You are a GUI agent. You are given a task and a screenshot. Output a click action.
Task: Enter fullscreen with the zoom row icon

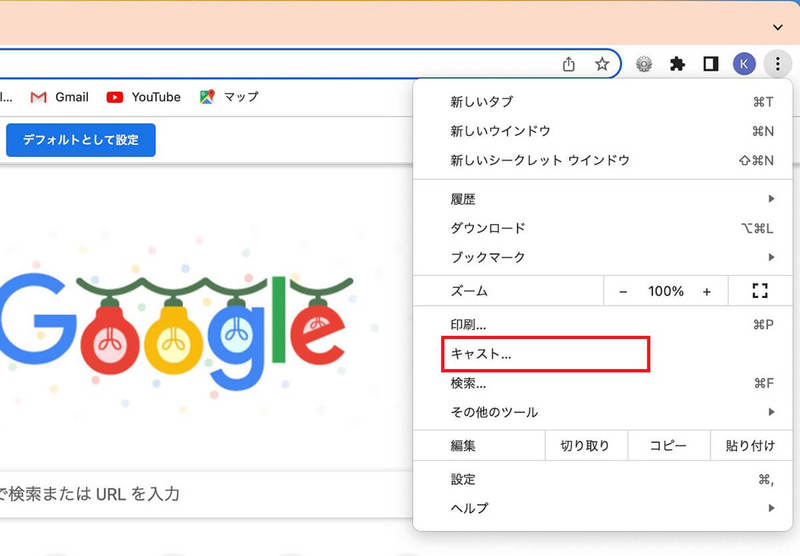760,291
